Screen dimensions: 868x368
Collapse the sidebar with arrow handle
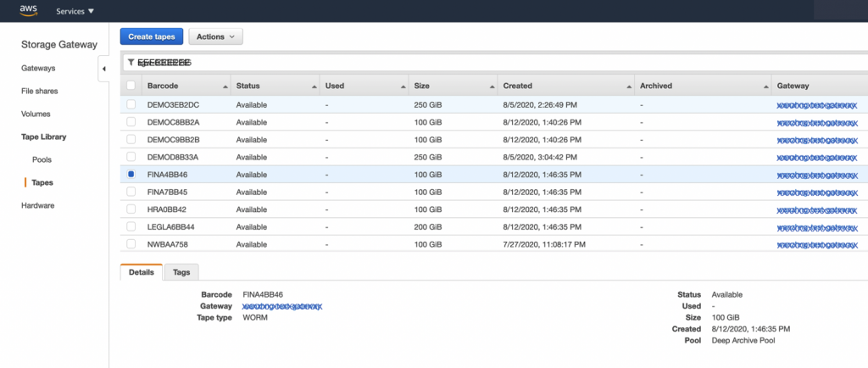point(103,69)
